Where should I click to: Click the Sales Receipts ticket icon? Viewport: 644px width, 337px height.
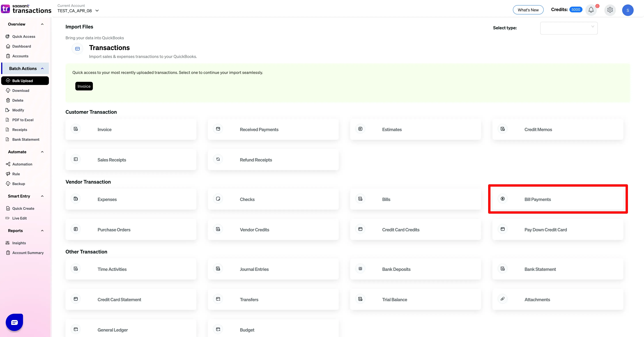[x=76, y=159]
